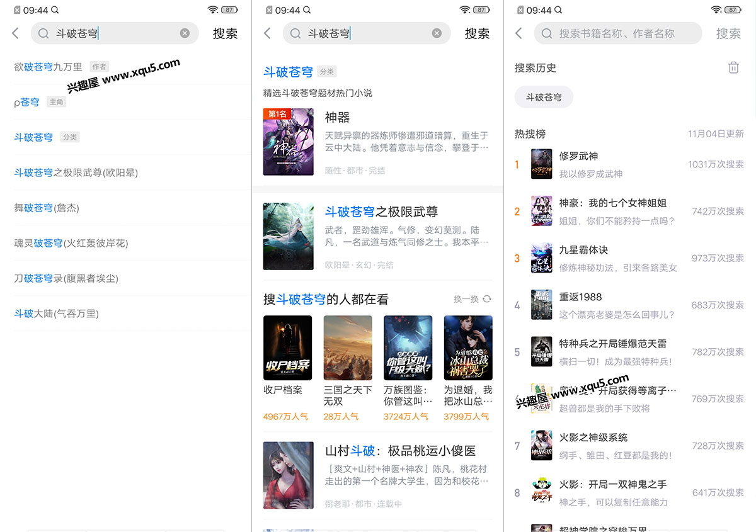Tap the left panel search field

[115, 33]
